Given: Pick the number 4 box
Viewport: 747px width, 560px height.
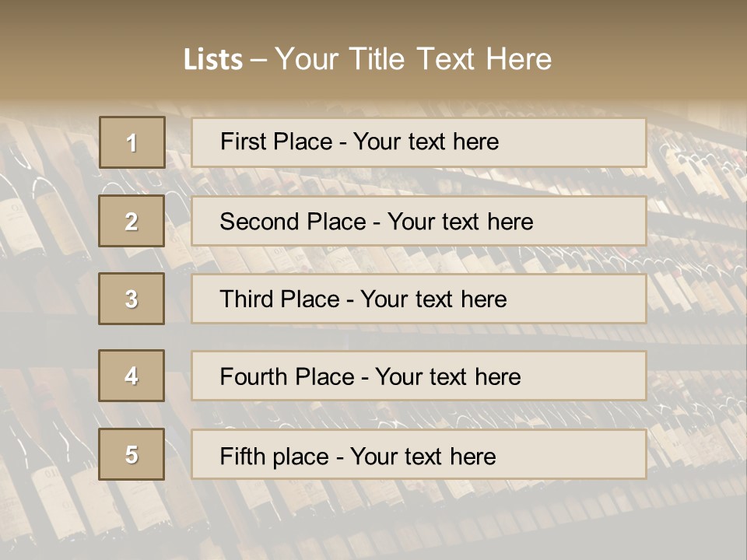Looking at the screenshot, I should point(132,376).
